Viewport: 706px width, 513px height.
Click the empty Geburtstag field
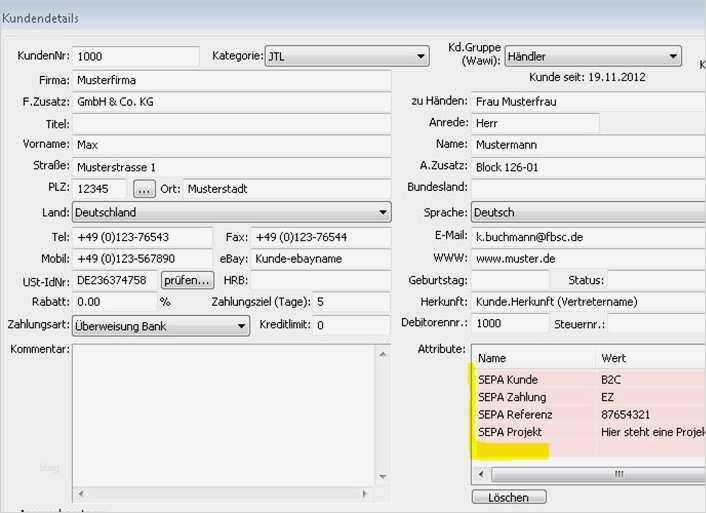[510, 280]
